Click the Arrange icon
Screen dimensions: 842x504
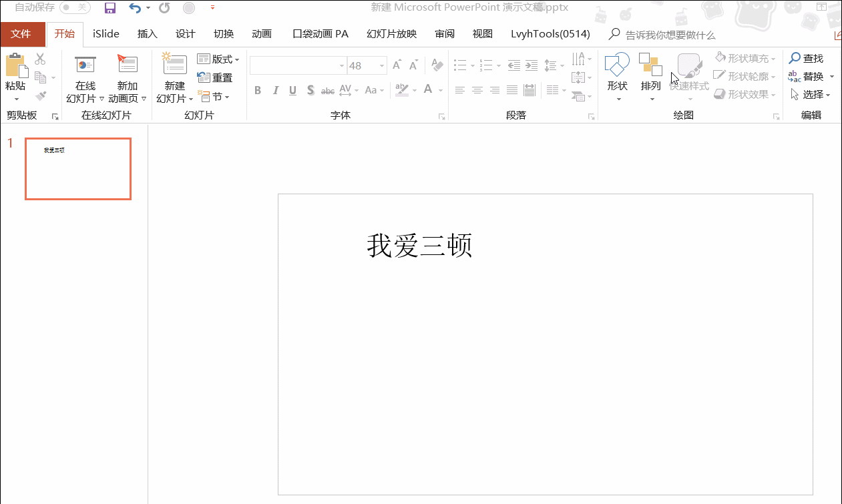point(650,65)
